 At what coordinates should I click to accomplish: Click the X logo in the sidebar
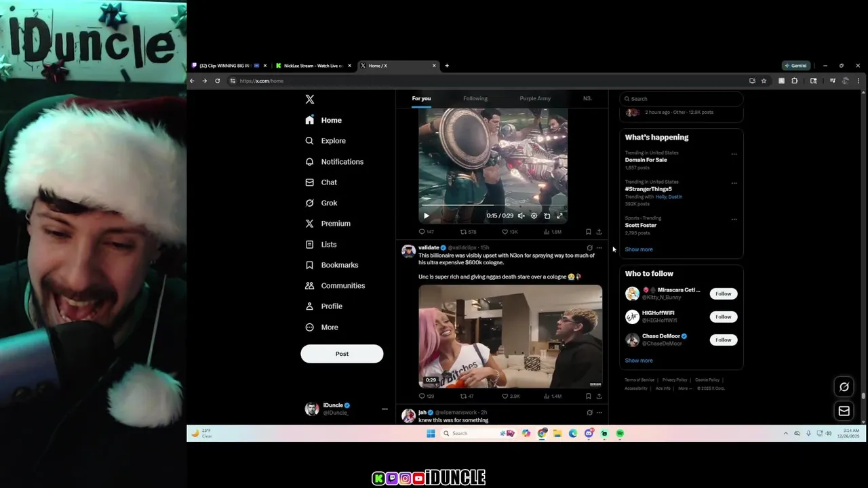point(310,99)
